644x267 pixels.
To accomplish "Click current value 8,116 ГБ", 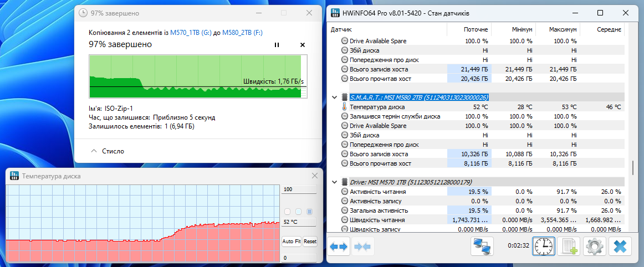I will [476, 163].
